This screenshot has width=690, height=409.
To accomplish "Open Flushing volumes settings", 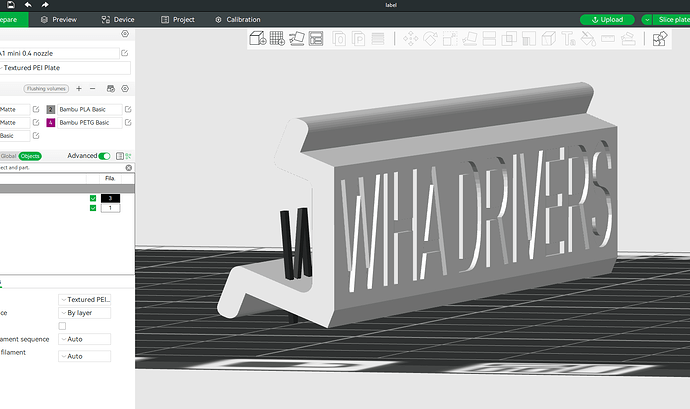I will coord(46,88).
